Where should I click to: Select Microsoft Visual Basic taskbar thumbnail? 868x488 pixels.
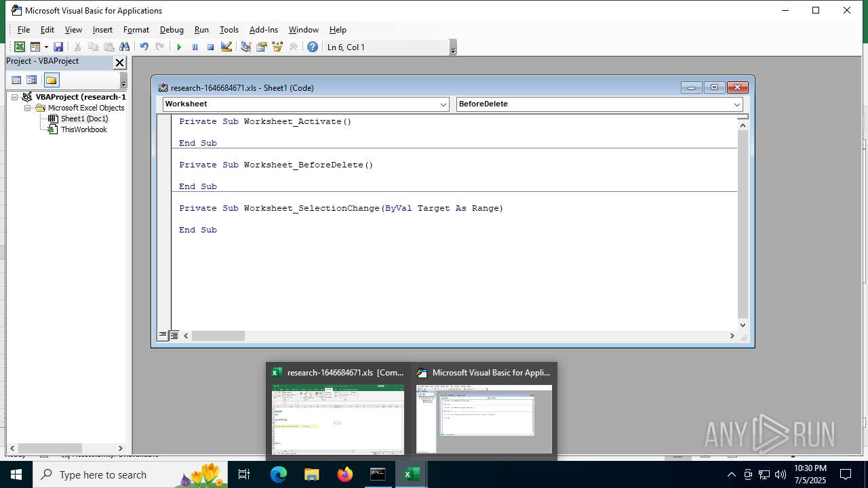(484, 412)
